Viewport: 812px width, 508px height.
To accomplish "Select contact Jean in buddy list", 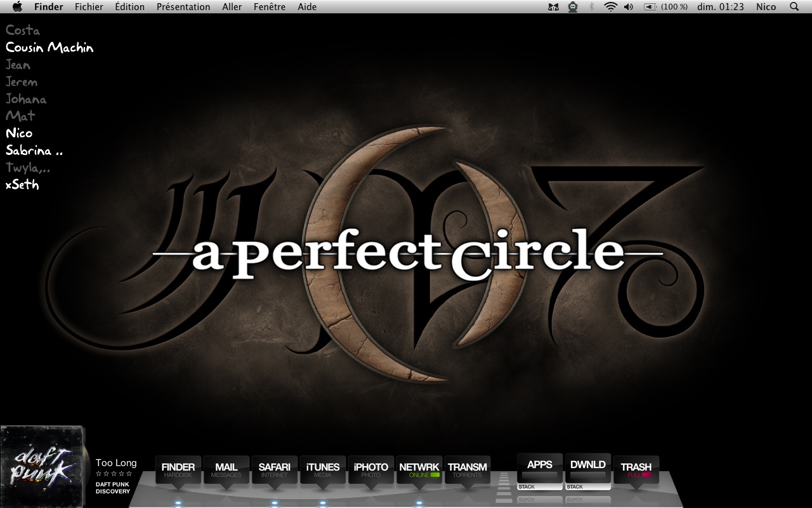I will pos(18,64).
